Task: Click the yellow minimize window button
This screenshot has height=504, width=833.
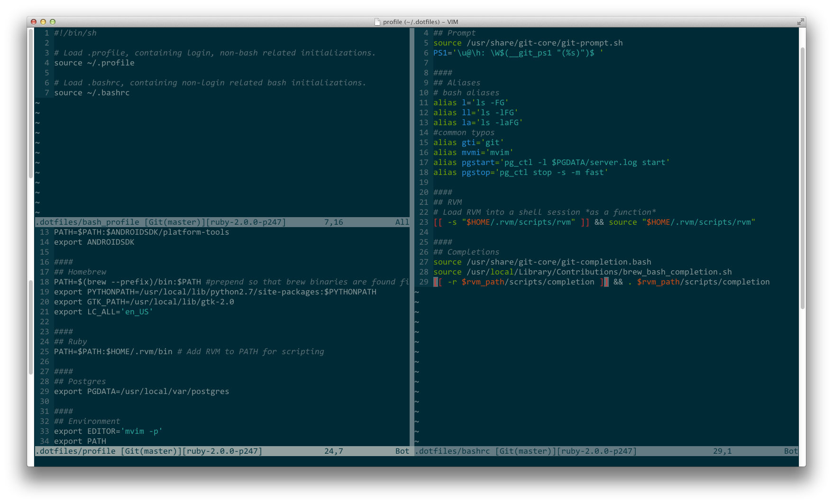Action: coord(43,22)
